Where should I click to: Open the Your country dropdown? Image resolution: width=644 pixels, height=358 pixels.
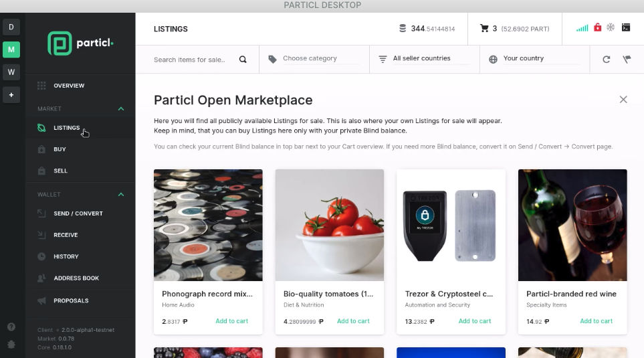(535, 59)
